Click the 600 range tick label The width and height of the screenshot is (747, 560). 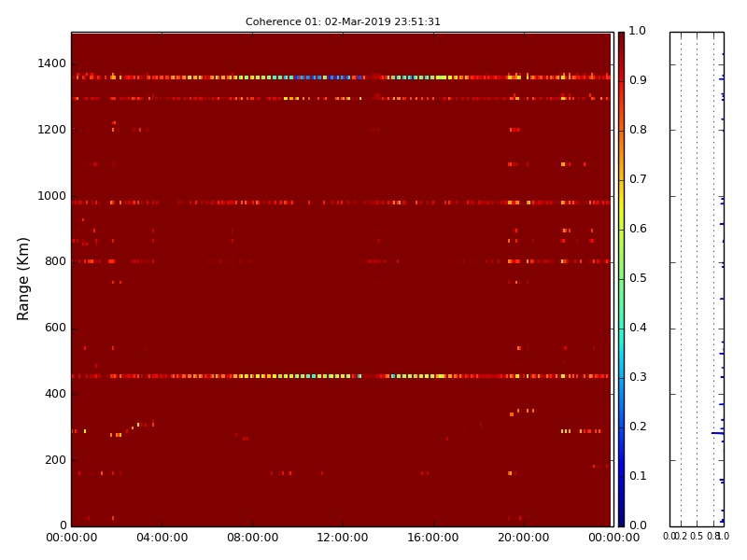(x=55, y=328)
